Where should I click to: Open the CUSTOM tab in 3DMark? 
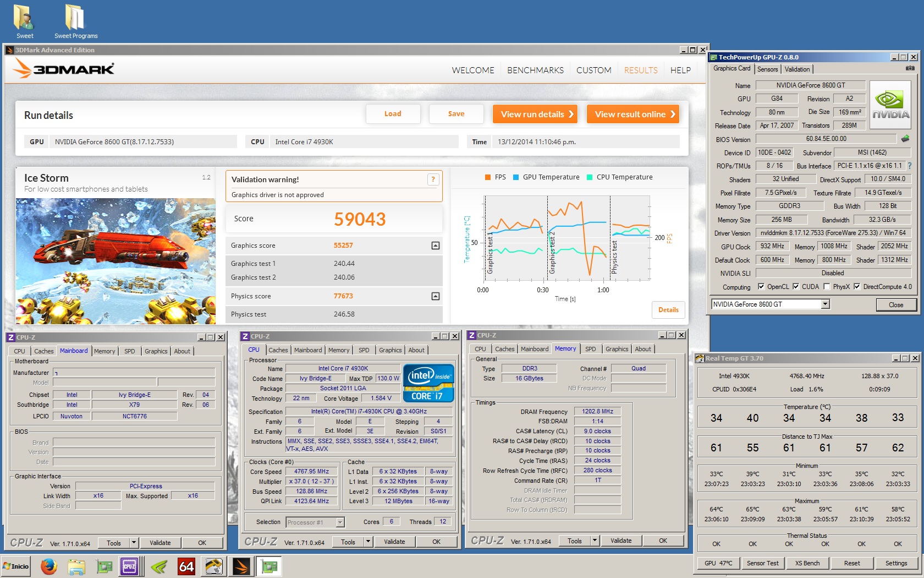tap(593, 70)
